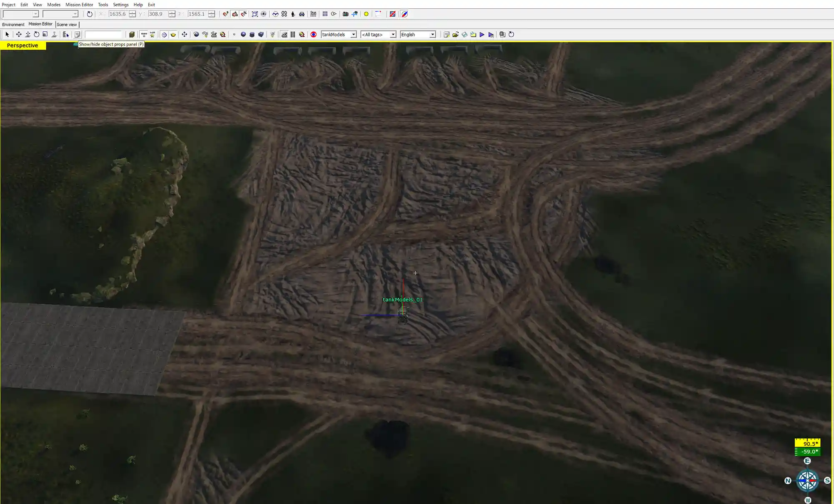The height and width of the screenshot is (504, 834).
Task: Click the Y coordinate field 308.9
Action: [x=158, y=14]
